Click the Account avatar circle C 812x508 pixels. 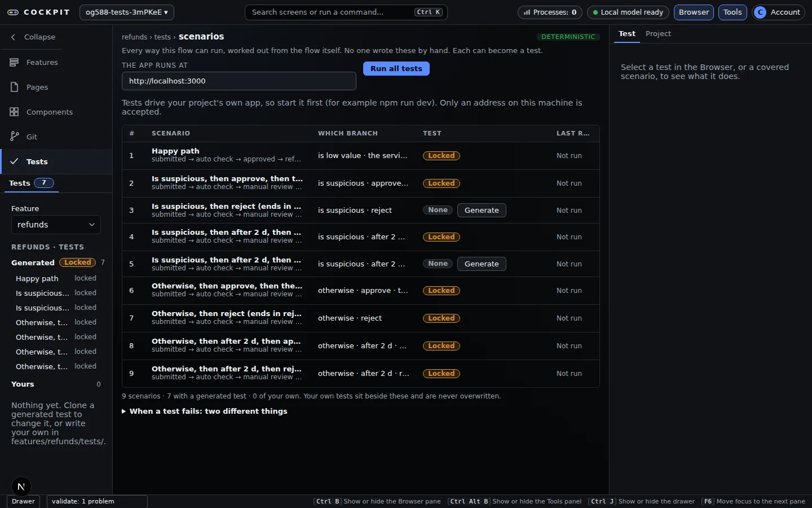[760, 12]
